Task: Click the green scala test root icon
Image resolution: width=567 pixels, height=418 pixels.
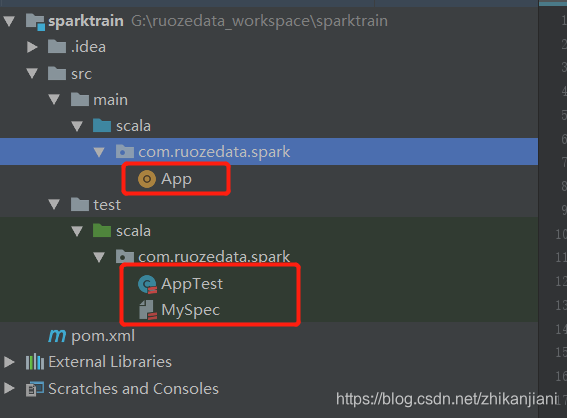Action: (102, 230)
